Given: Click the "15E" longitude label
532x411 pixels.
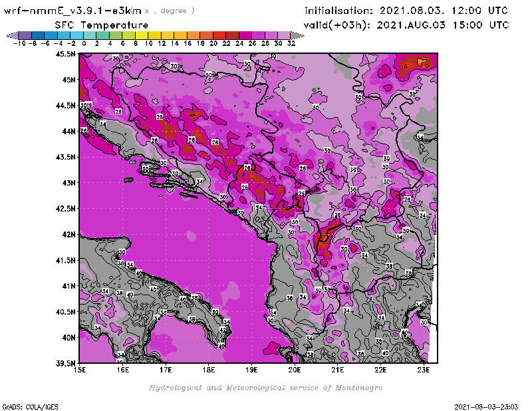Looking at the screenshot, I should [80, 370].
